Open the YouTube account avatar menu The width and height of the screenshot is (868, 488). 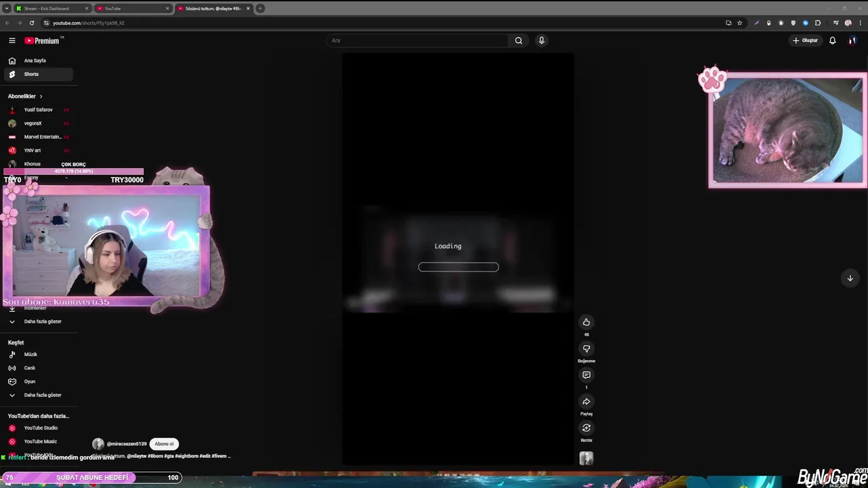click(852, 41)
